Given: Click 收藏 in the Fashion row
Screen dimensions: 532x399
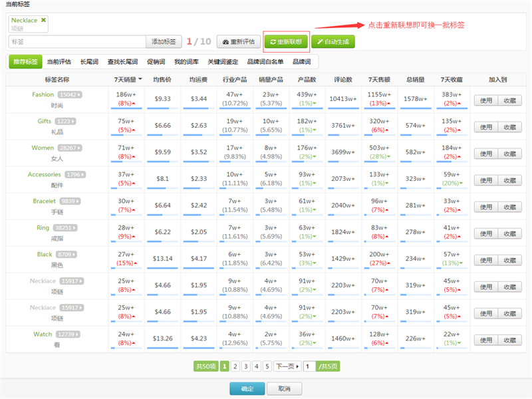Looking at the screenshot, I should point(509,100).
